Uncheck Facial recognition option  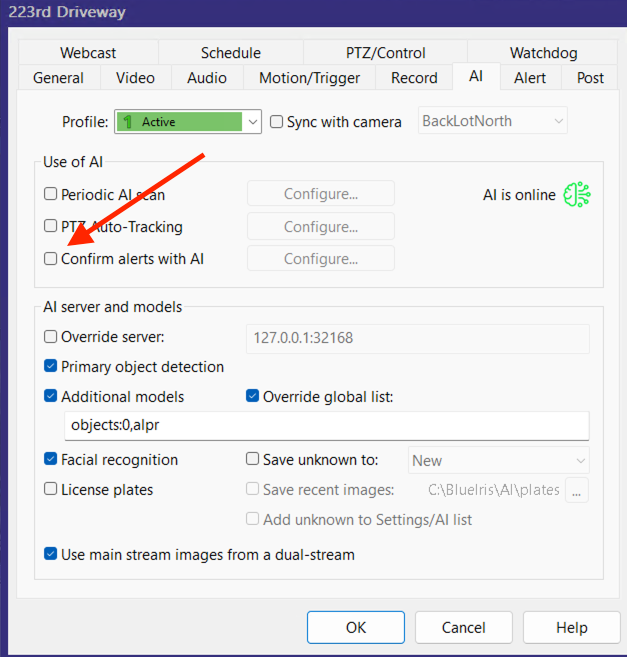(51, 460)
